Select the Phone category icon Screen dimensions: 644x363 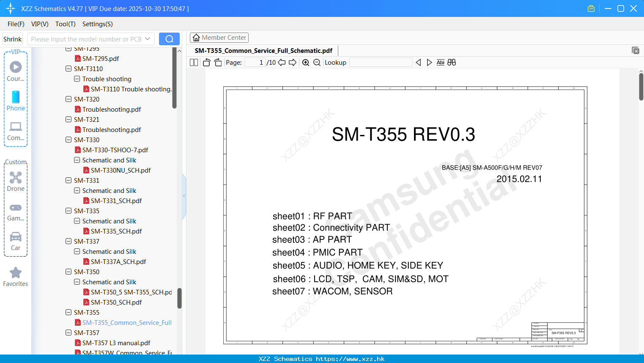16,101
